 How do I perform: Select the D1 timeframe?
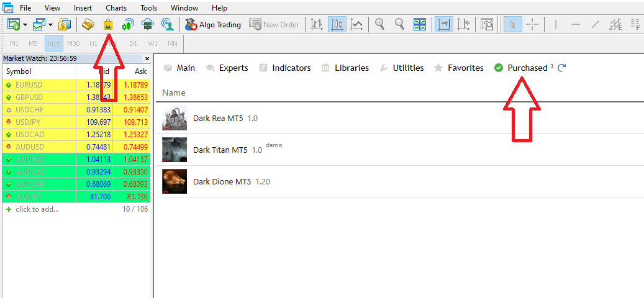(133, 43)
